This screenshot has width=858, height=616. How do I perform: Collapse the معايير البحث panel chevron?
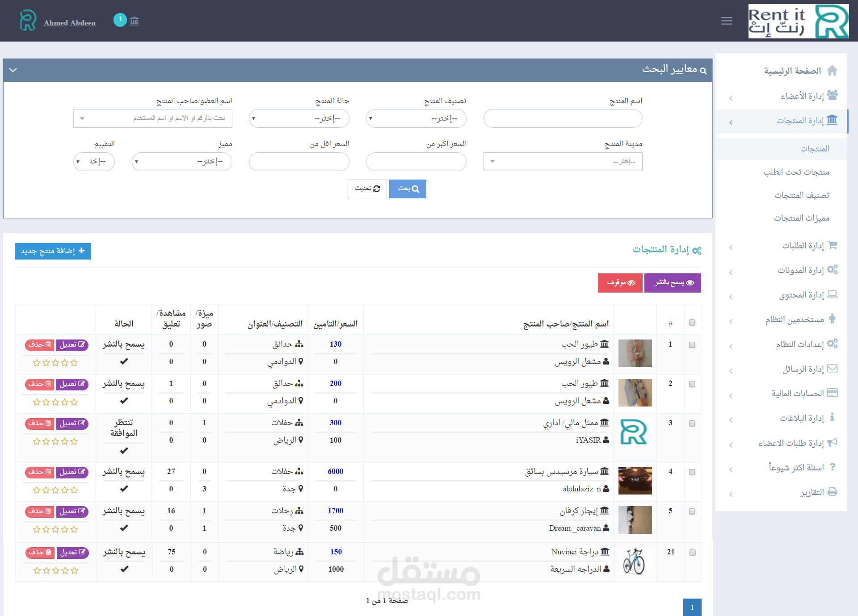tap(13, 70)
